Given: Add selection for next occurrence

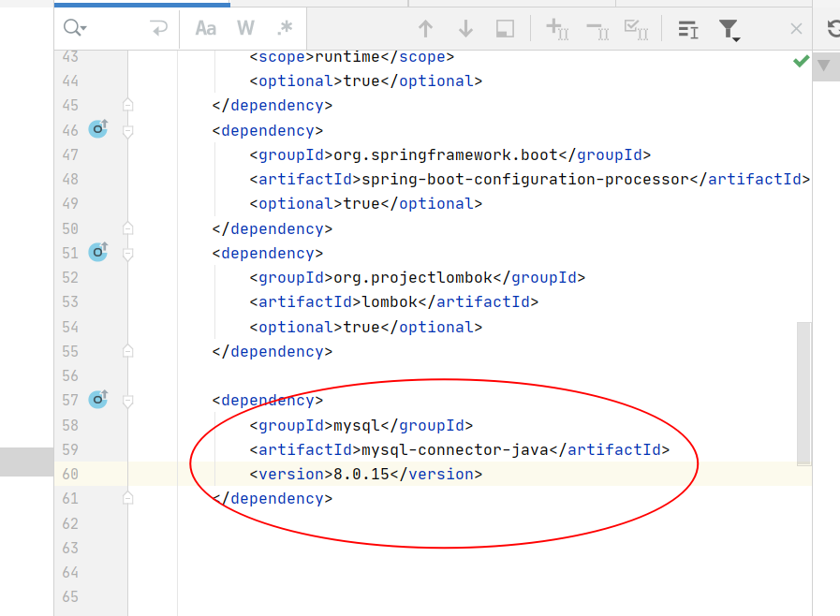Looking at the screenshot, I should (557, 29).
